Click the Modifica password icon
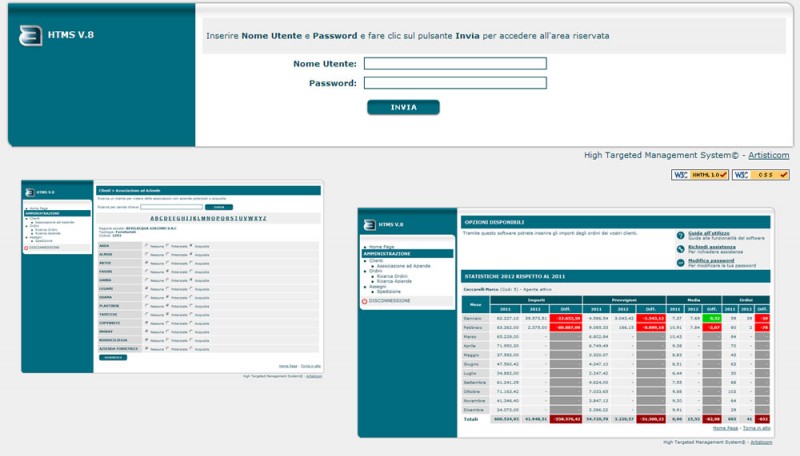Screen dimensions: 800x456 click(x=680, y=263)
